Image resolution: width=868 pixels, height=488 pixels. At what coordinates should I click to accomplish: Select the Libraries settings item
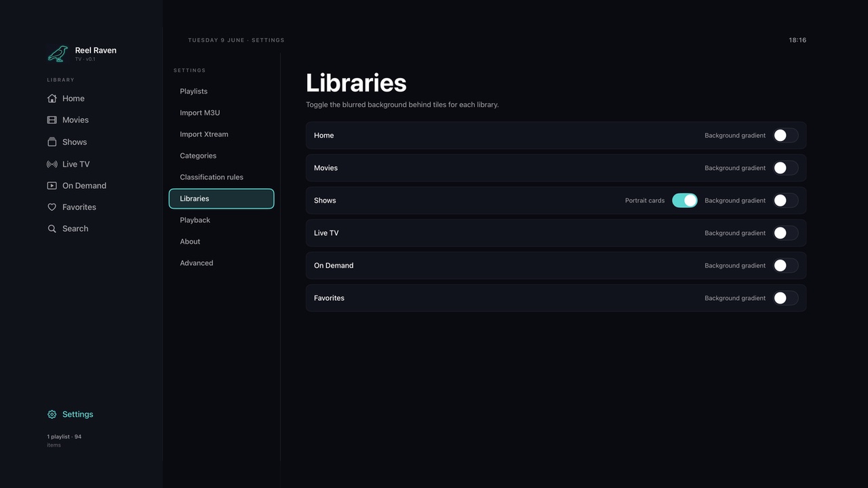click(221, 199)
